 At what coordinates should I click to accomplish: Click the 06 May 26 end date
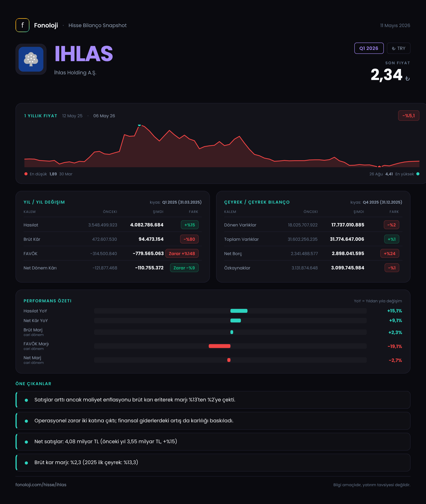pos(104,116)
